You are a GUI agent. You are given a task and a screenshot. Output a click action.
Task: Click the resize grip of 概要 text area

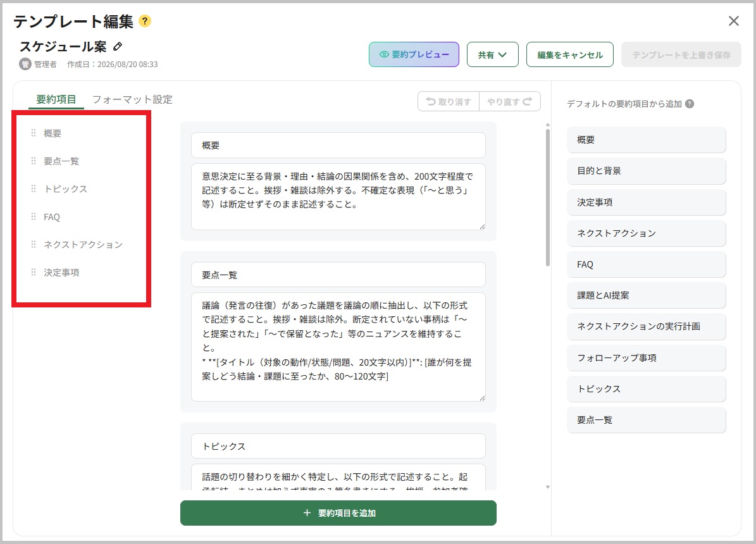point(481,226)
